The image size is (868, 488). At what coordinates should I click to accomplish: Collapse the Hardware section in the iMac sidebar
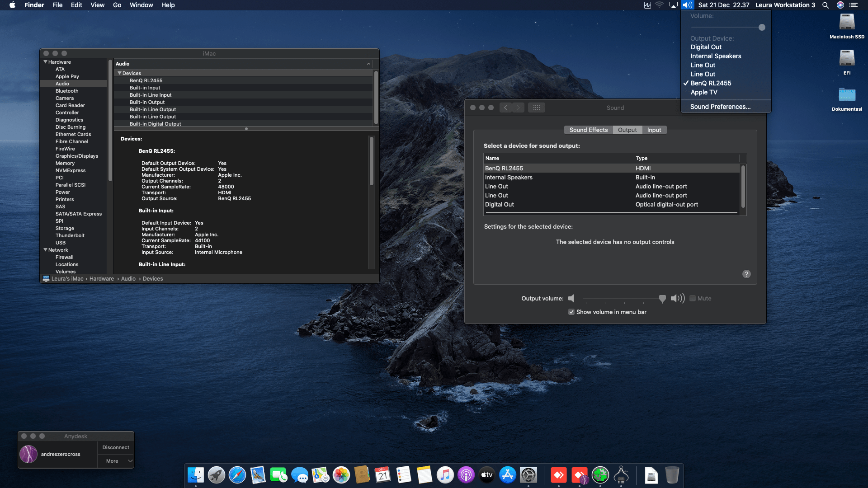45,62
